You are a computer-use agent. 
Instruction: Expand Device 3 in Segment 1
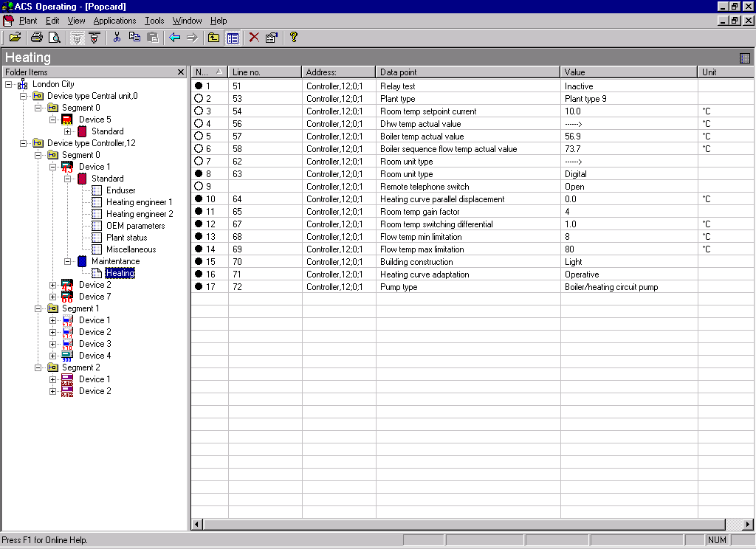pos(52,344)
